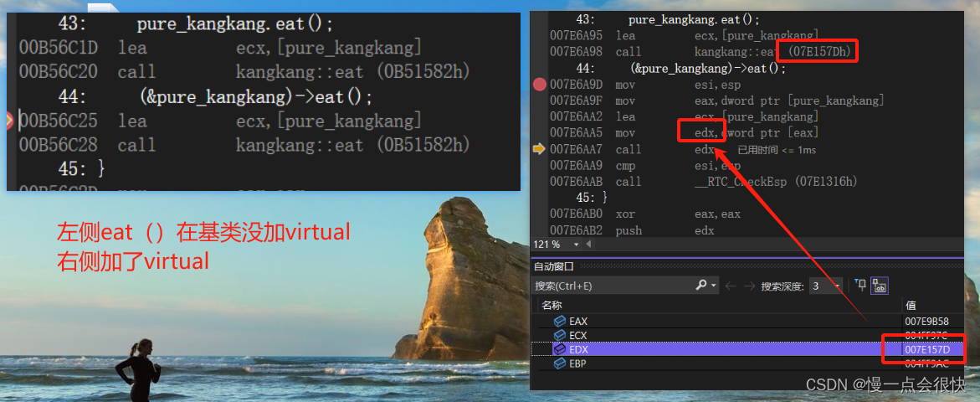Click address 00B56C28 call line in left window
Image resolution: width=980 pixels, height=402 pixels.
pos(244,145)
